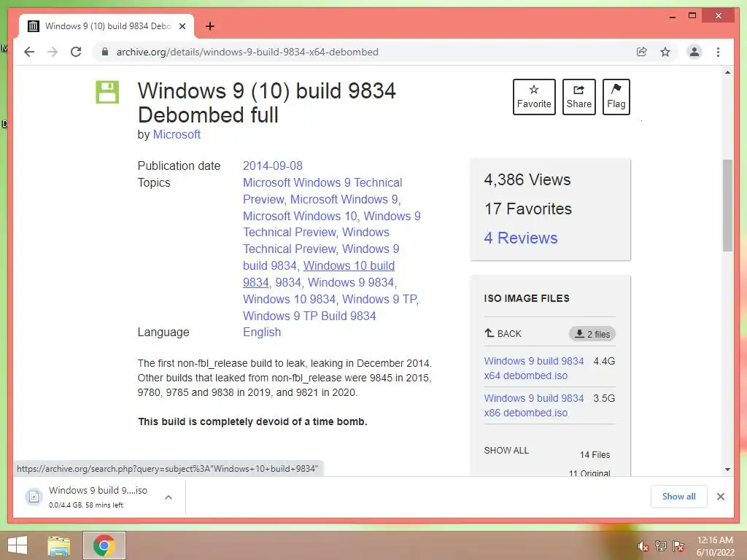This screenshot has height=560, width=747.
Task: Open Chrome three-dot menu
Action: pos(718,52)
